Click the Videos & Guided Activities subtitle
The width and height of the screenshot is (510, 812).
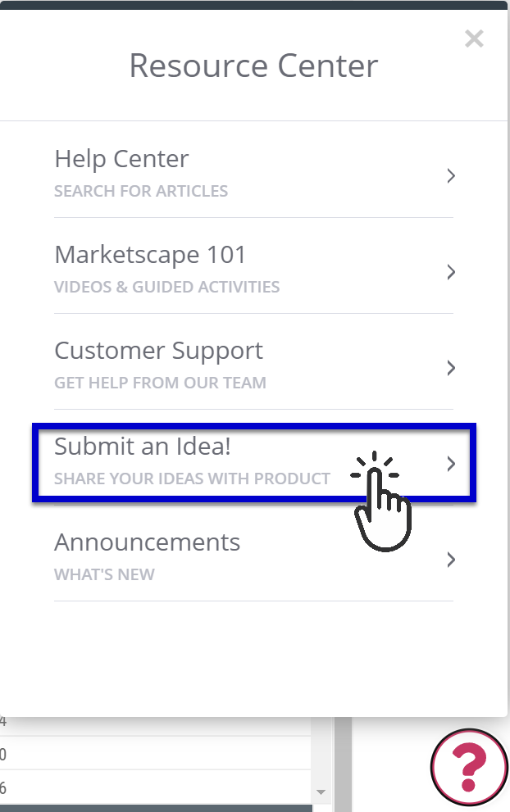click(x=167, y=287)
